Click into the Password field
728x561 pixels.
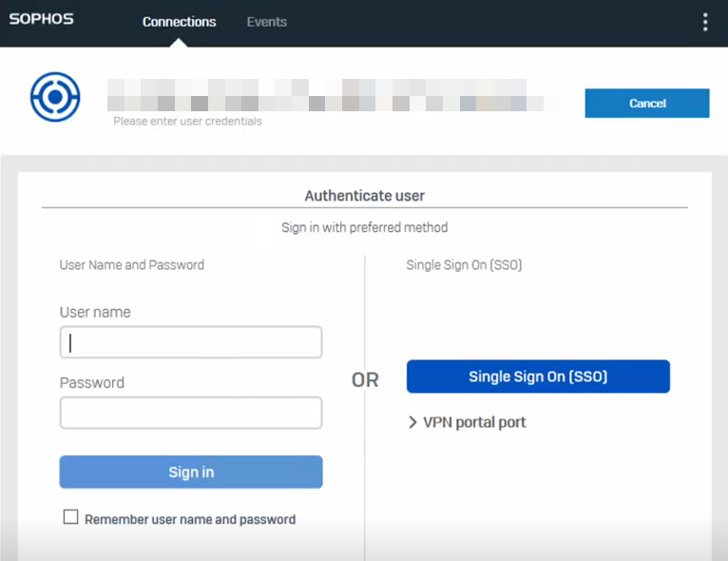(x=191, y=413)
